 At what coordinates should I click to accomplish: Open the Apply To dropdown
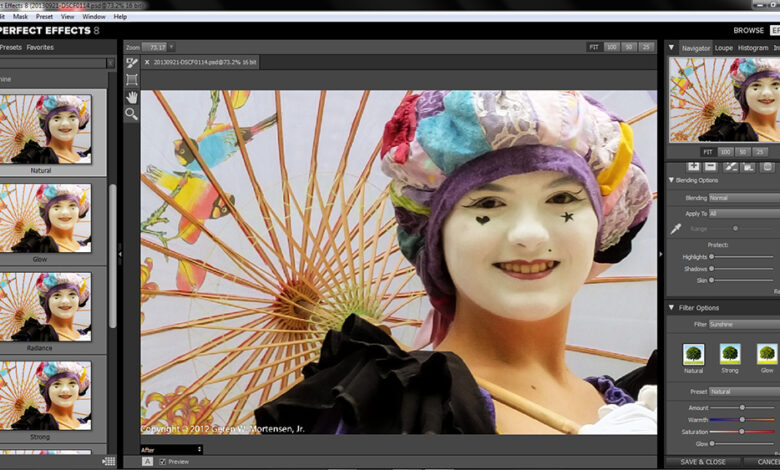[x=744, y=213]
